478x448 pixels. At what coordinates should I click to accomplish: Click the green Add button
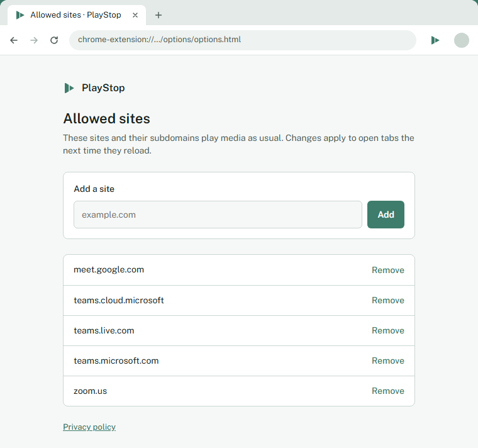click(386, 215)
